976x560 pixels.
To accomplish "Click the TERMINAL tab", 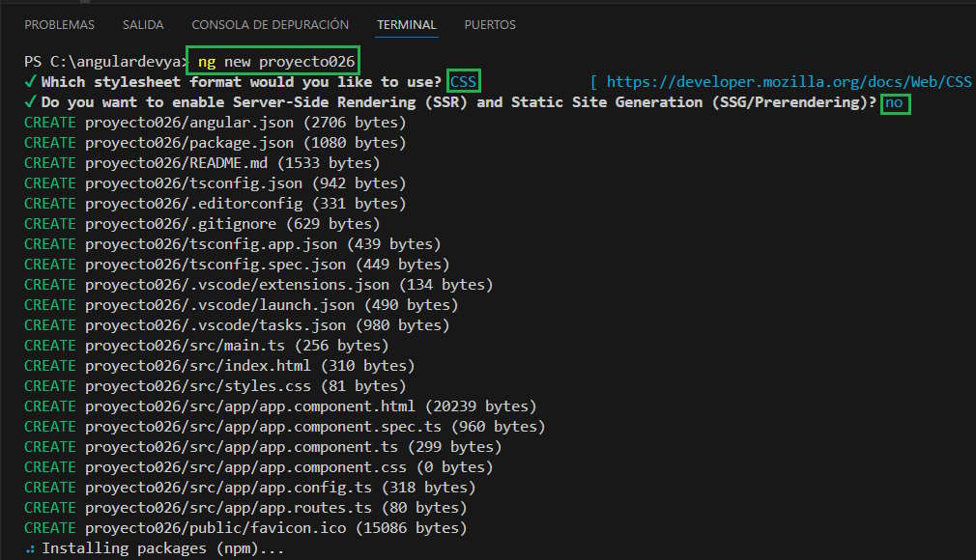I will point(407,25).
